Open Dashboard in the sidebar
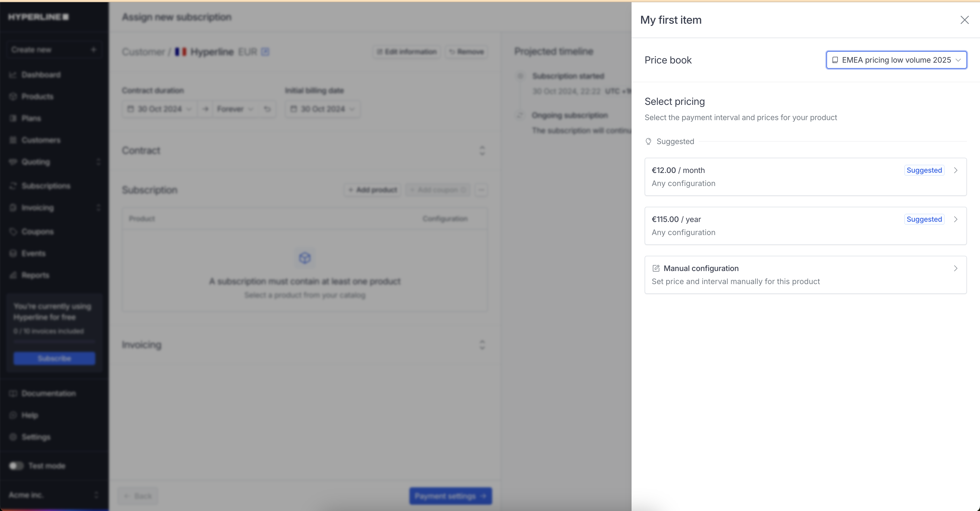The height and width of the screenshot is (511, 980). click(41, 75)
